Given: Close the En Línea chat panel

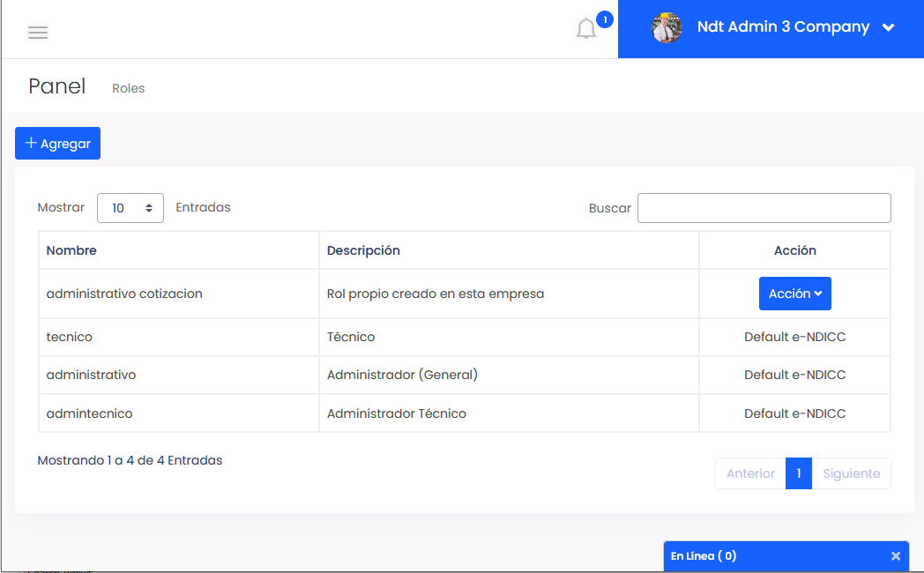Looking at the screenshot, I should point(896,556).
